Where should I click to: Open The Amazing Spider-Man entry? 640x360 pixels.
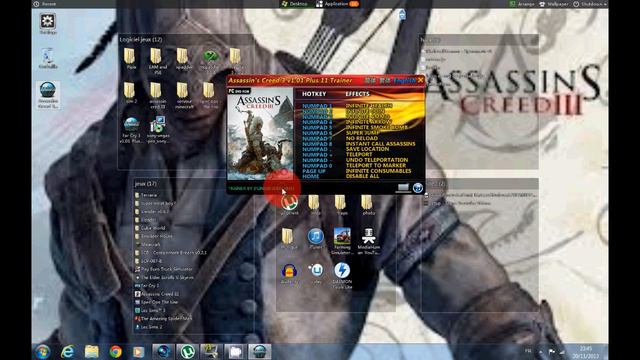pyautogui.click(x=163, y=318)
